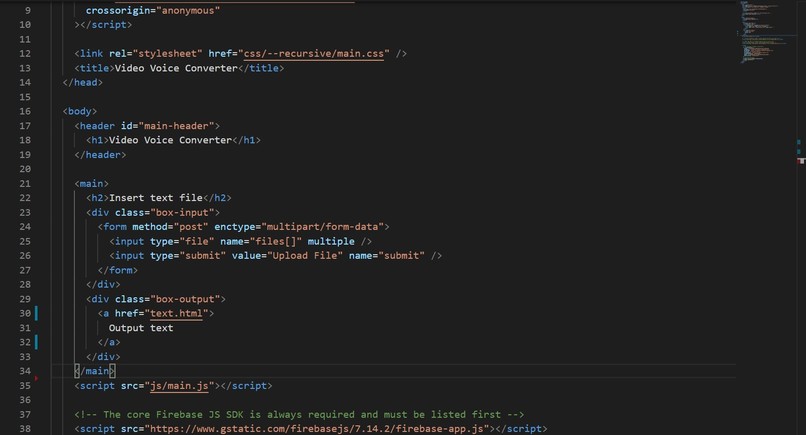Viewport: 806px width, 435px height.
Task: Click the "files[]" name value
Action: (x=276, y=241)
